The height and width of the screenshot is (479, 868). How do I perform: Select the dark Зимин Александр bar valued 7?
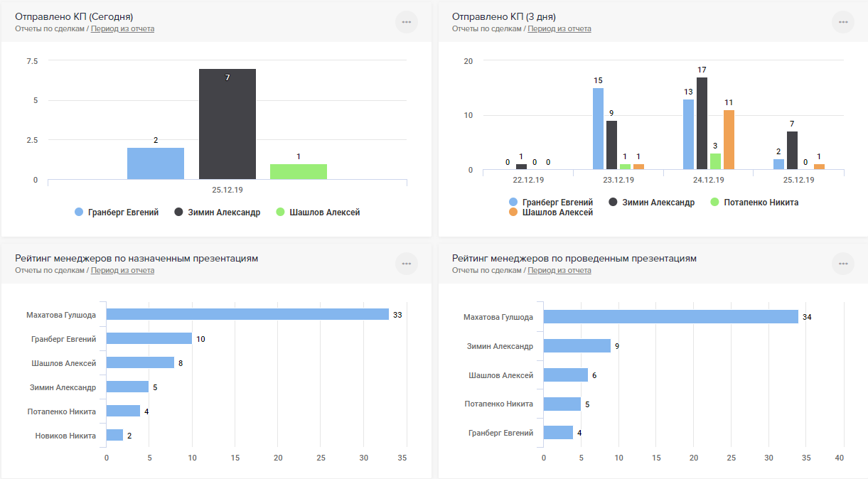(227, 124)
